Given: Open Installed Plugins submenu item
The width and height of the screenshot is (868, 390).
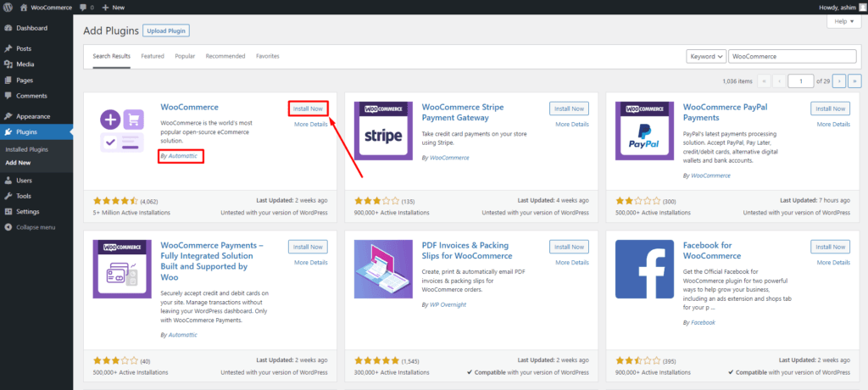Looking at the screenshot, I should [26, 149].
